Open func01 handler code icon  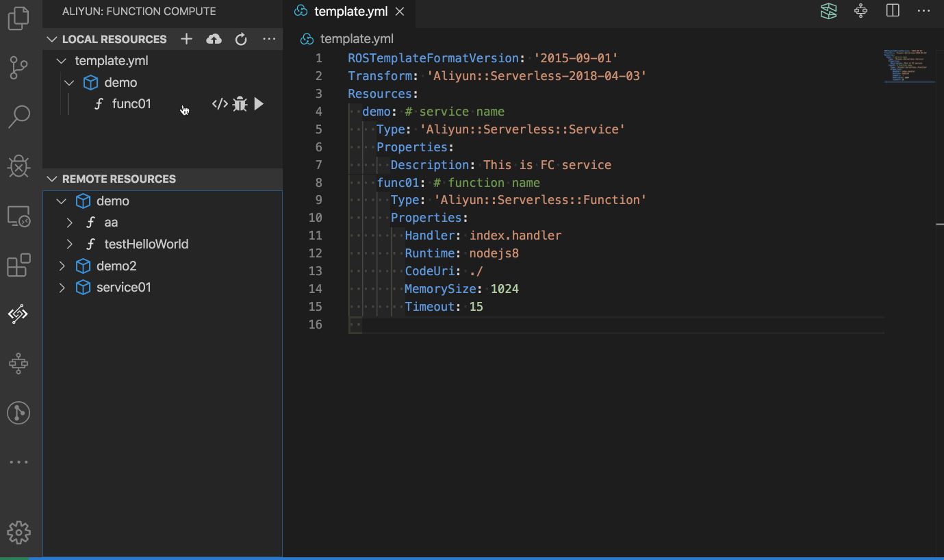(220, 104)
